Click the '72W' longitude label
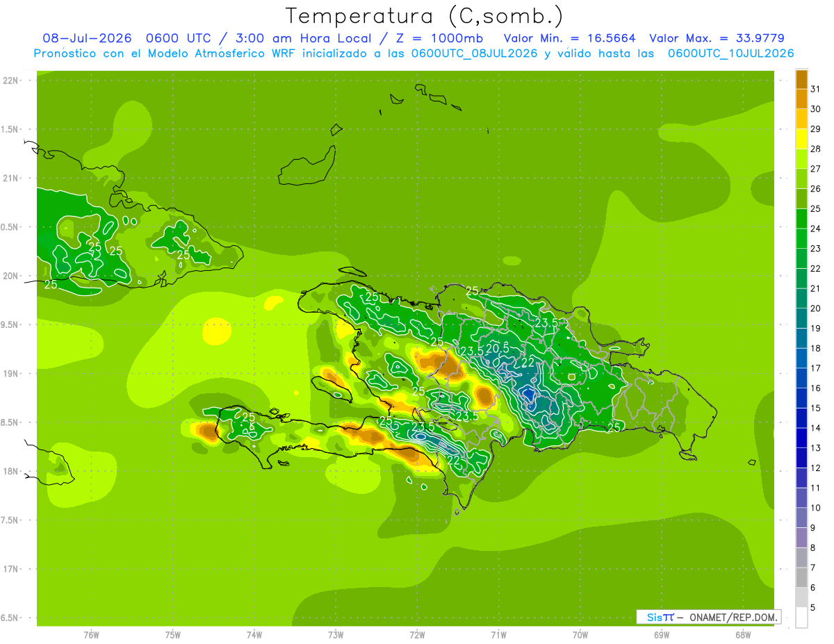This screenshot has height=644, width=834. coord(417,635)
